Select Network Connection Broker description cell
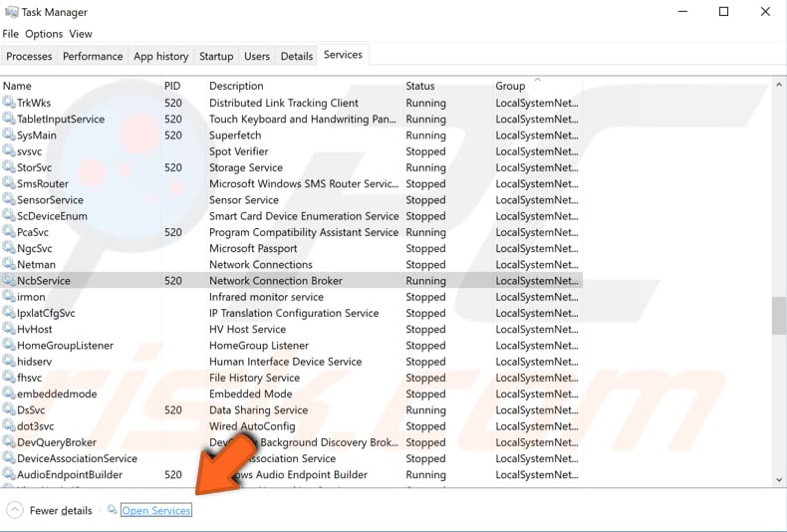This screenshot has width=787, height=532. pyautogui.click(x=276, y=281)
